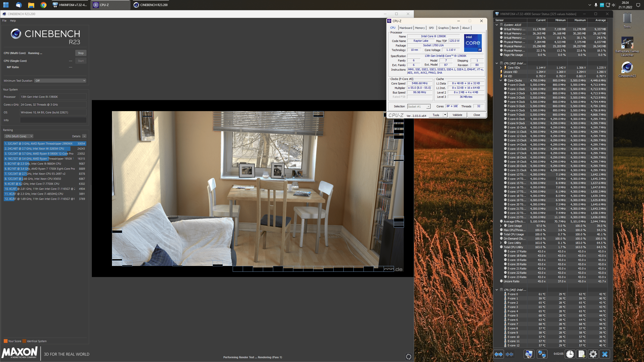This screenshot has width=644, height=362.
Task: Launch Chrome from taskbar
Action: pos(44,5)
